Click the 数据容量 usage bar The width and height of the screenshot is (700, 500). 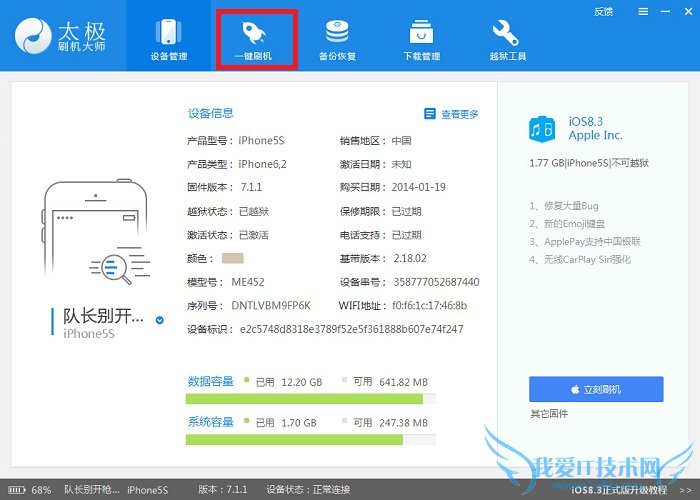pos(310,399)
